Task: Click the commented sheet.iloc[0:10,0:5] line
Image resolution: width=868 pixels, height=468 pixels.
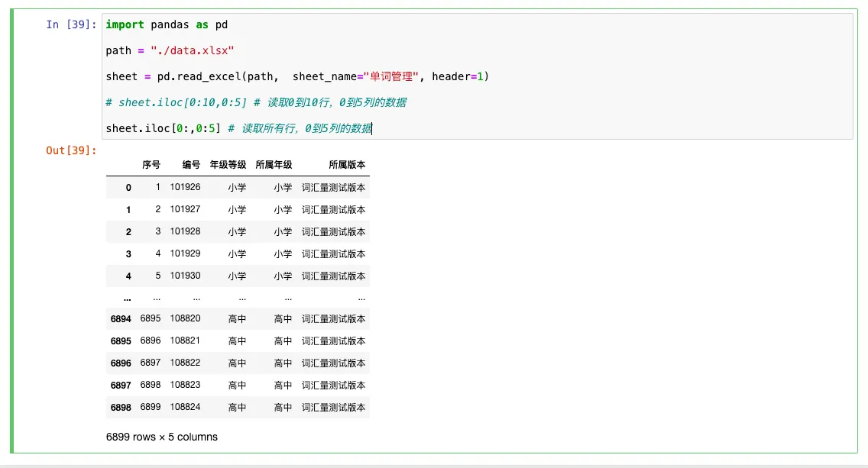Action: [256, 102]
